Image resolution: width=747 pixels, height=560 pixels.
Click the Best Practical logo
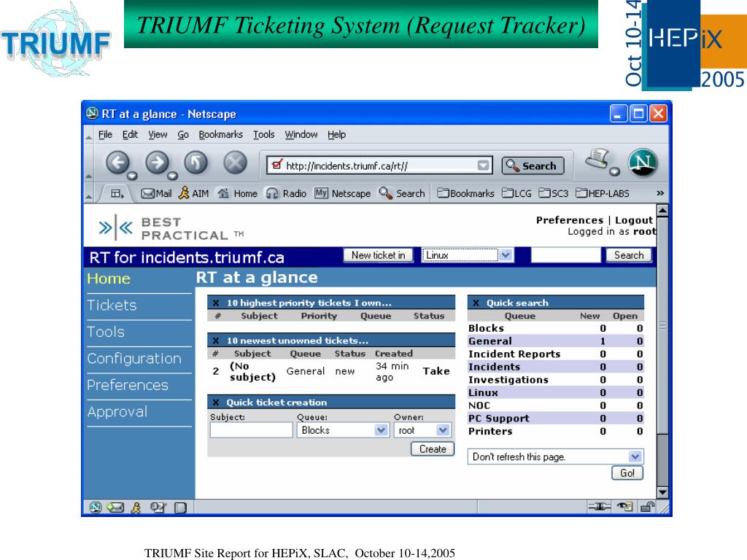coord(171,228)
